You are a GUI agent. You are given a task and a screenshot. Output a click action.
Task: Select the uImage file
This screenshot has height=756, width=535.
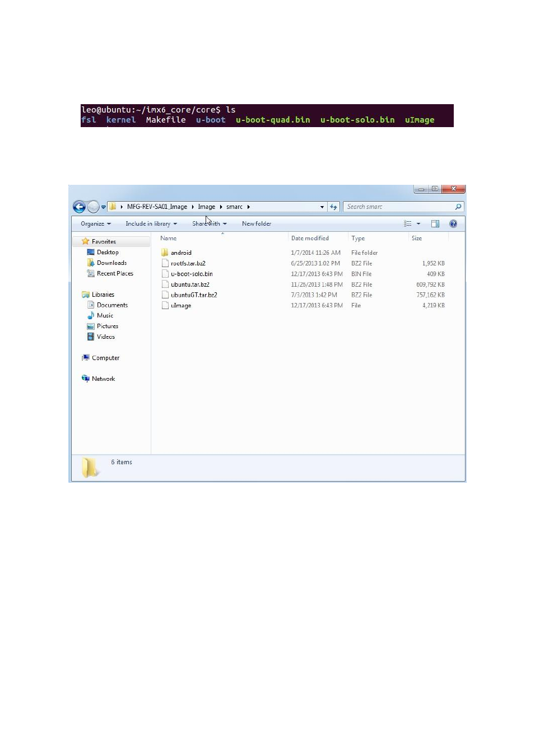coord(181,305)
